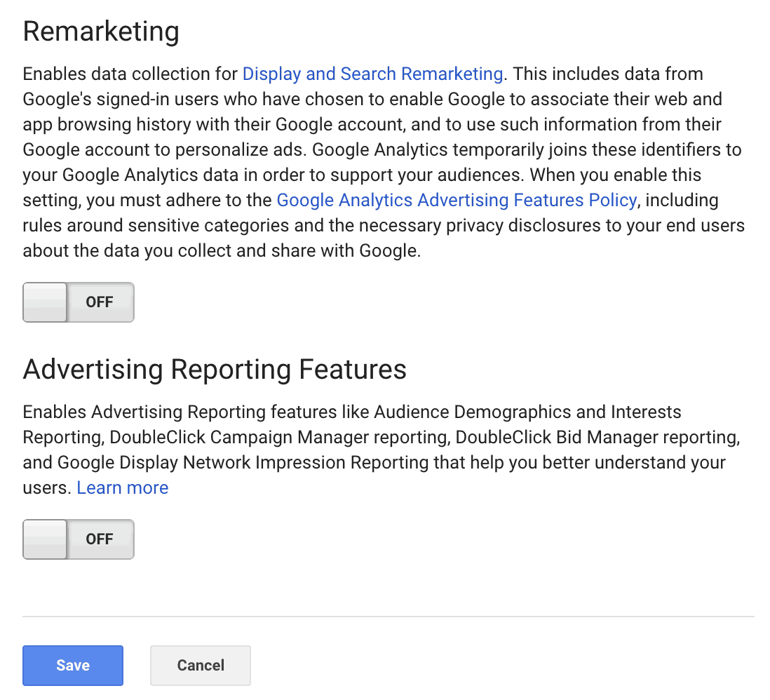Save the advertising feature settings
Screen dimensions: 770x700
click(x=72, y=665)
